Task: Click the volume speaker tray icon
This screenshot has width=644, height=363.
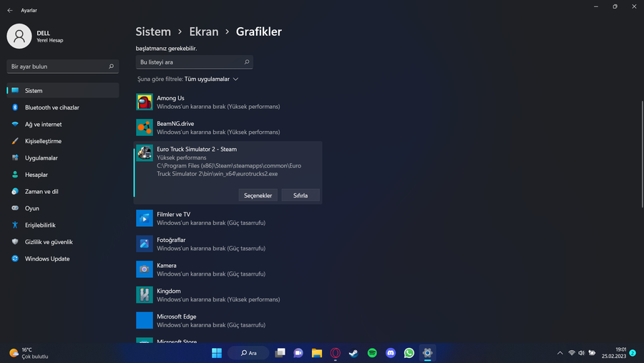Action: pos(581,353)
